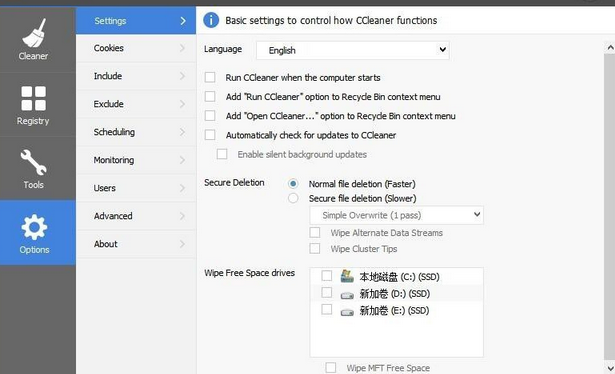Open the Cookies options page

136,48
